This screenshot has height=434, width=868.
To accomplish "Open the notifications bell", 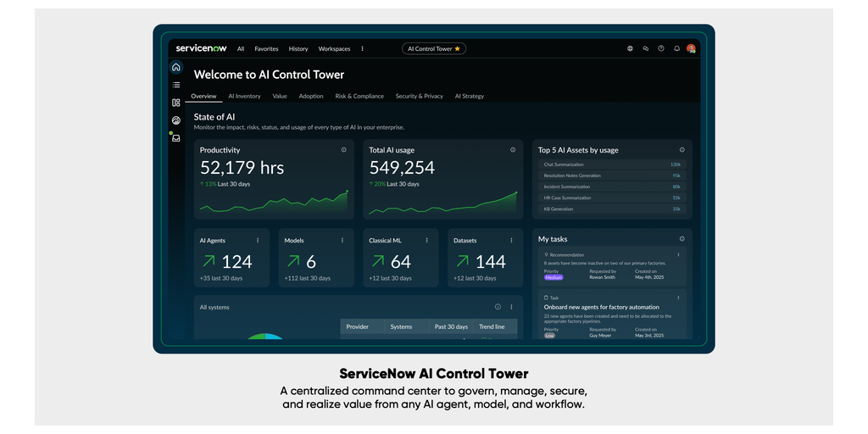I will point(676,49).
